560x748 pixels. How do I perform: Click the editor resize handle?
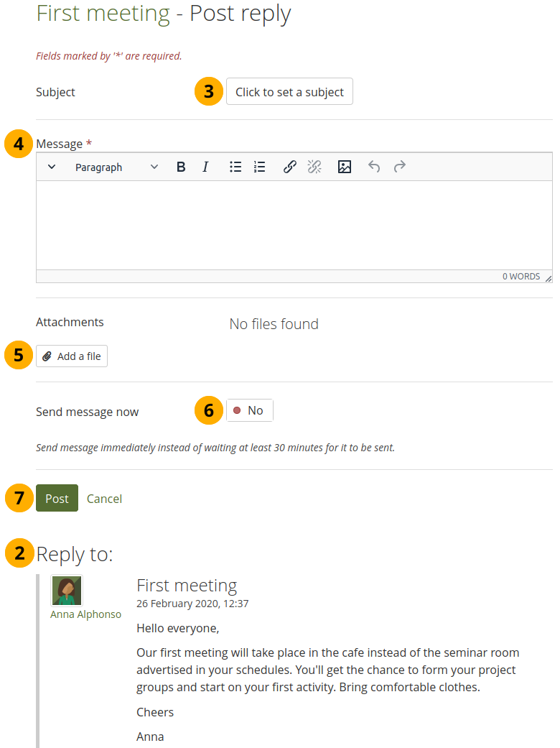pos(548,278)
